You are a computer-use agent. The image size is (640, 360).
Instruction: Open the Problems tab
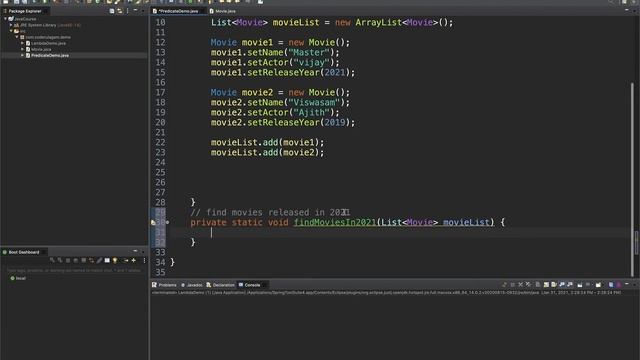(x=164, y=285)
